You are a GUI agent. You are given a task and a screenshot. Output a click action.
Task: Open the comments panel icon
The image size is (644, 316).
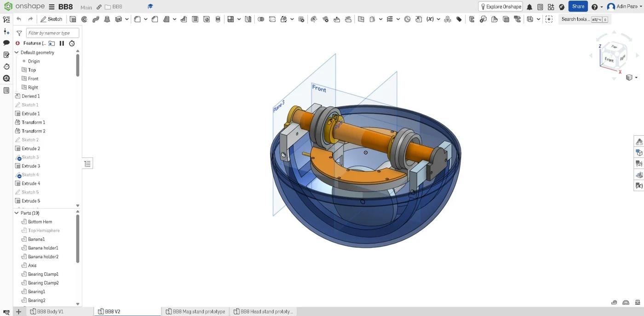click(x=6, y=43)
